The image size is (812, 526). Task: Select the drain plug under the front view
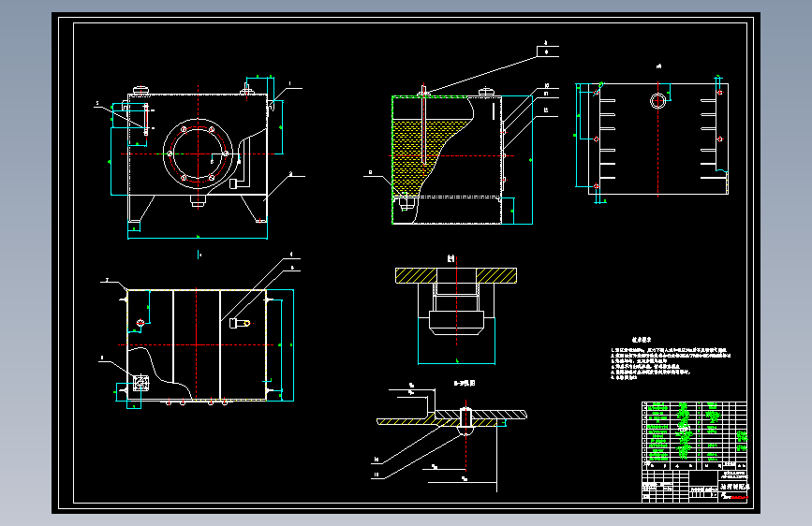click(198, 200)
